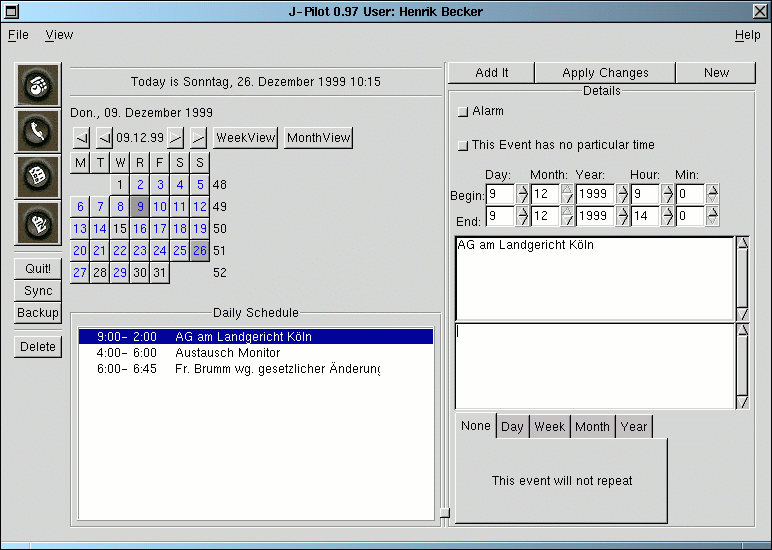Click the Begin Day spinner arrows
The image size is (772, 550).
pyautogui.click(x=522, y=194)
